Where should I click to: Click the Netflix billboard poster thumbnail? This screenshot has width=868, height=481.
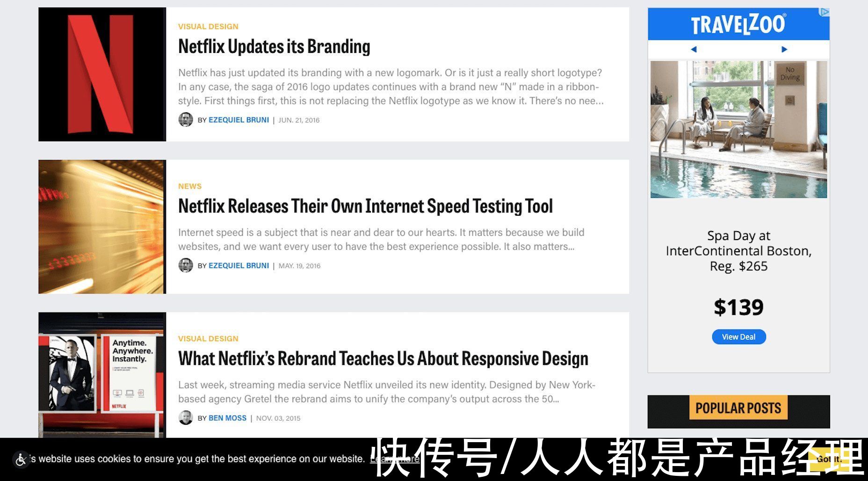(102, 375)
